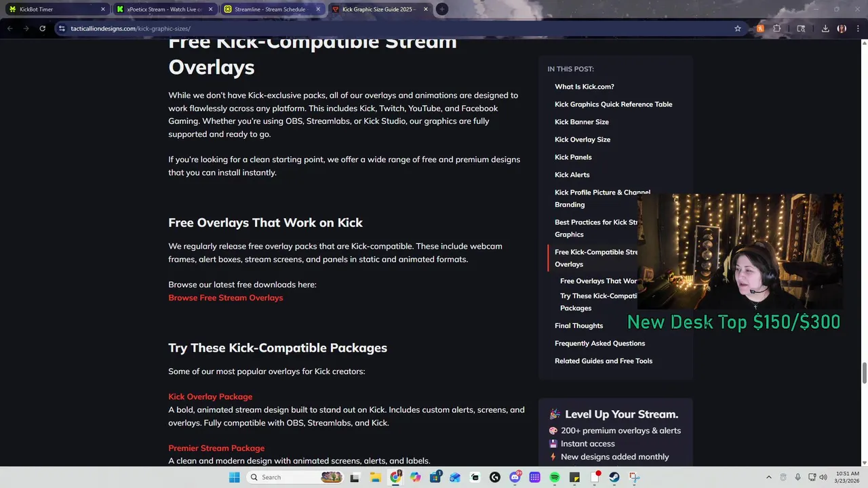Screen dimensions: 868x488
Task: Jump to Kick Graphics Quick Reference Table
Action: click(614, 104)
